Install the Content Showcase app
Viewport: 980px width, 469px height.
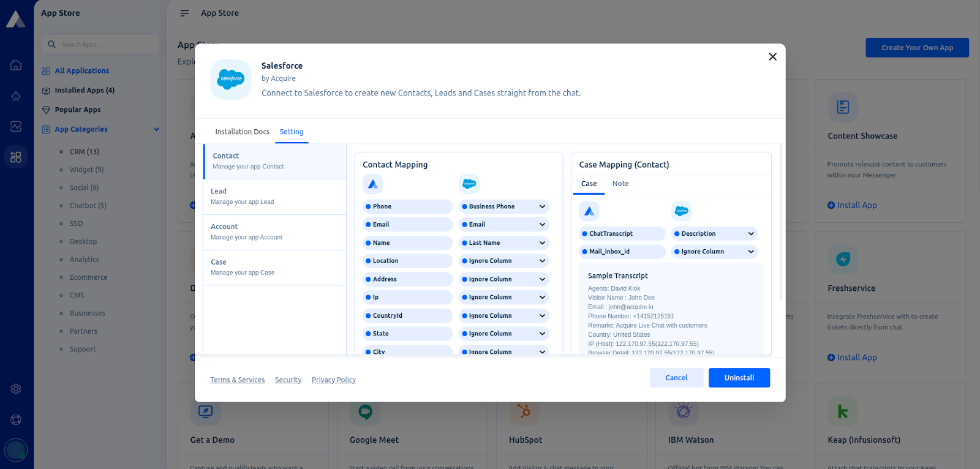(852, 205)
